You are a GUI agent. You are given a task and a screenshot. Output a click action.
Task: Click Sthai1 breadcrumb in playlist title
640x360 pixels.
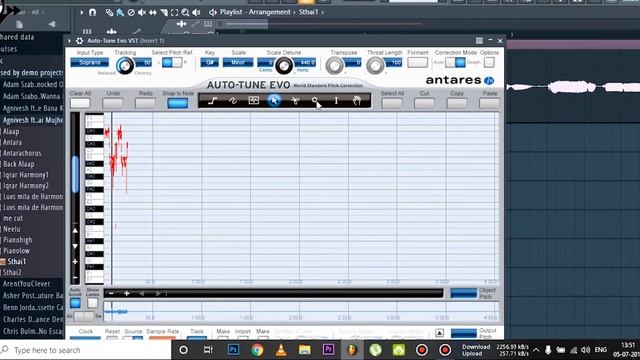click(308, 12)
